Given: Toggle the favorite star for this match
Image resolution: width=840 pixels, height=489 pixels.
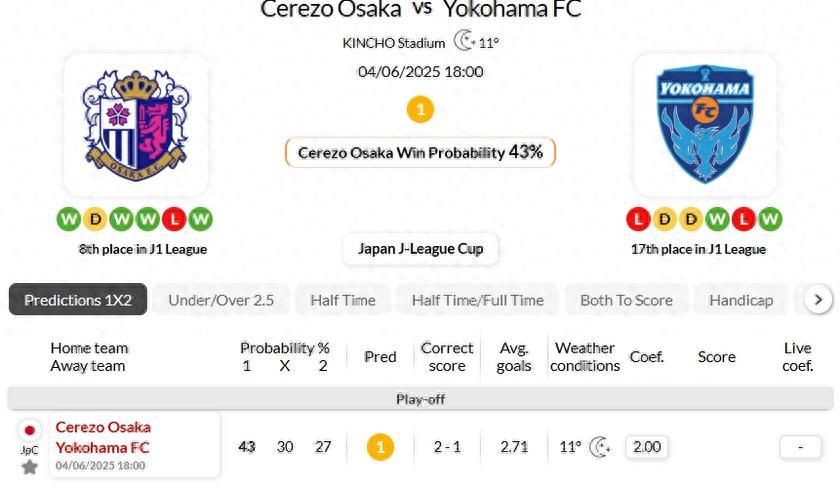Looking at the screenshot, I should coord(30,467).
